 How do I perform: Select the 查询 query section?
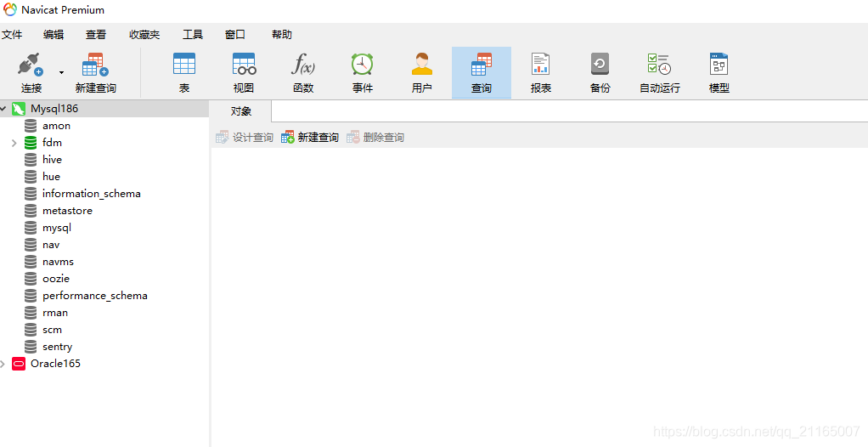point(481,72)
